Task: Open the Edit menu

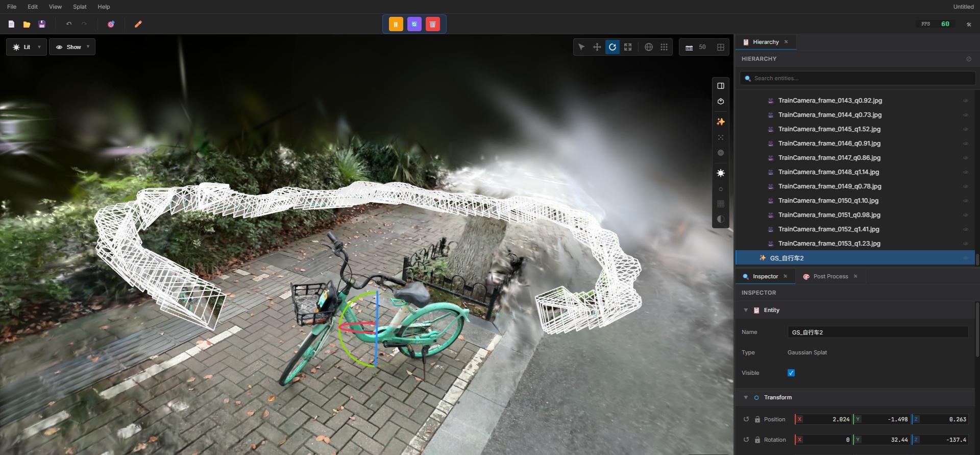Action: (x=33, y=7)
